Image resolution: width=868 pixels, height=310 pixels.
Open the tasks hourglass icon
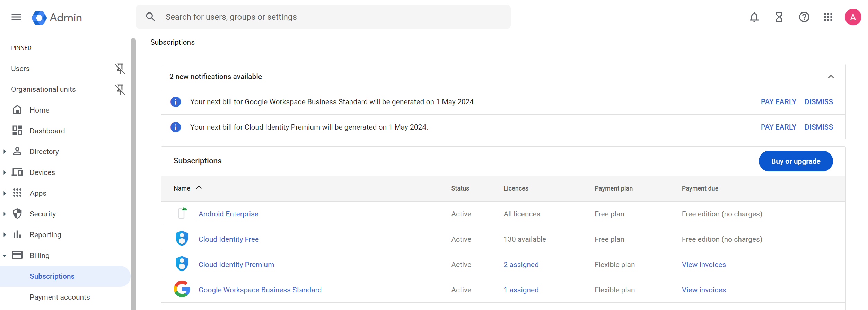tap(779, 17)
